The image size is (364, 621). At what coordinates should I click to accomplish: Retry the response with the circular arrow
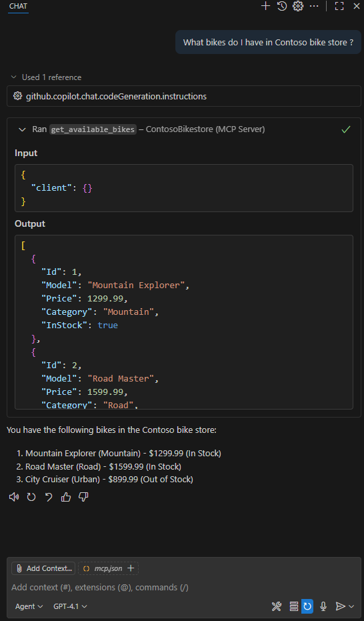pyautogui.click(x=31, y=497)
